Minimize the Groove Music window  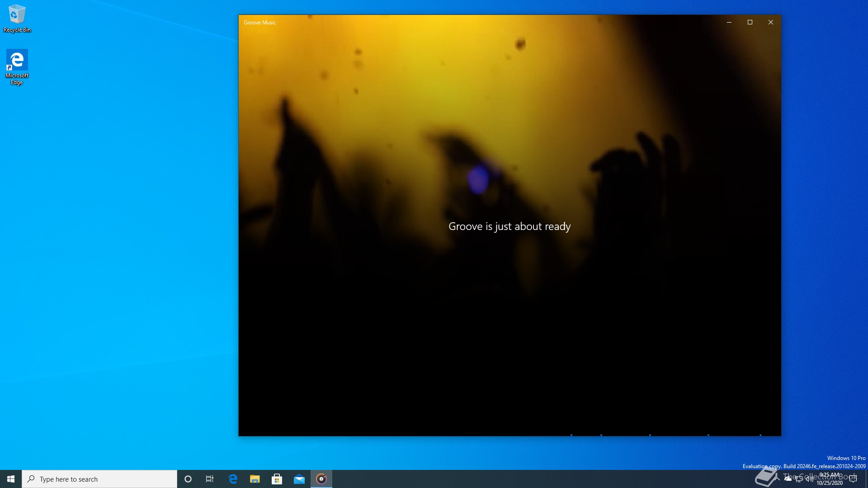(x=729, y=22)
